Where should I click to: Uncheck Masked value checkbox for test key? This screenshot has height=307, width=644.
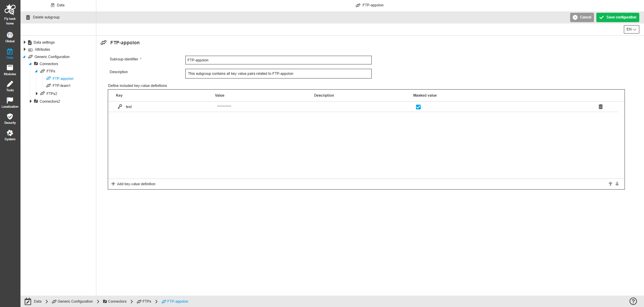tap(418, 107)
